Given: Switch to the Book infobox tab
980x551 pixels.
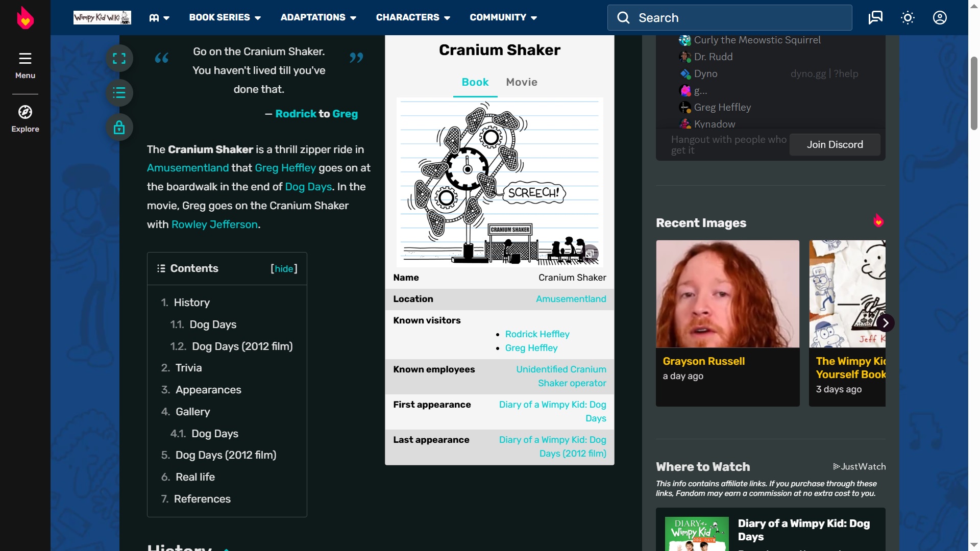Looking at the screenshot, I should (x=475, y=82).
